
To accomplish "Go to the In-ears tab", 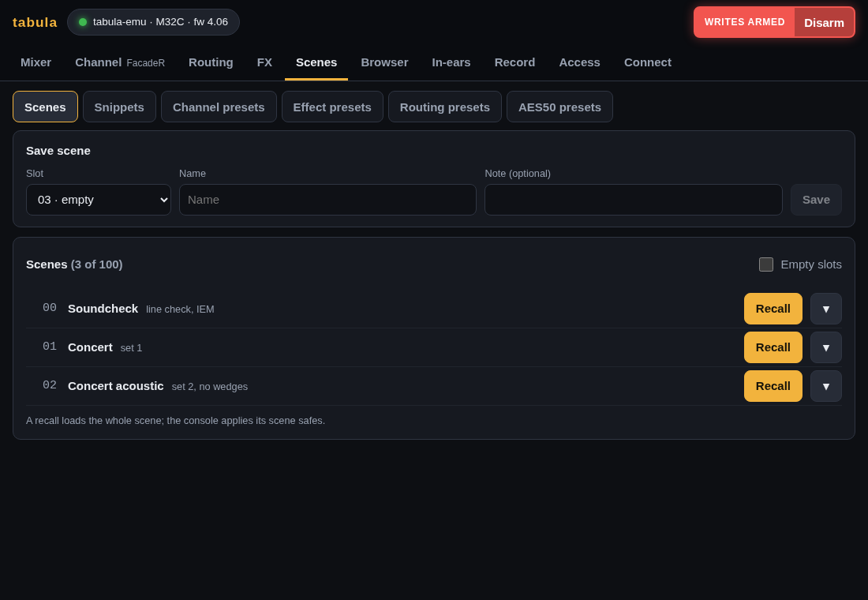I will coord(451,62).
